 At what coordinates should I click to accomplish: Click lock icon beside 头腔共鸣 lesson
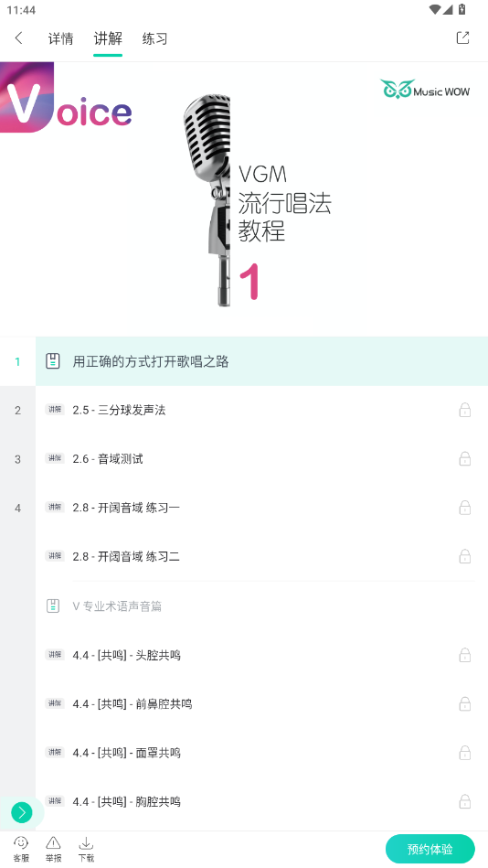click(465, 656)
